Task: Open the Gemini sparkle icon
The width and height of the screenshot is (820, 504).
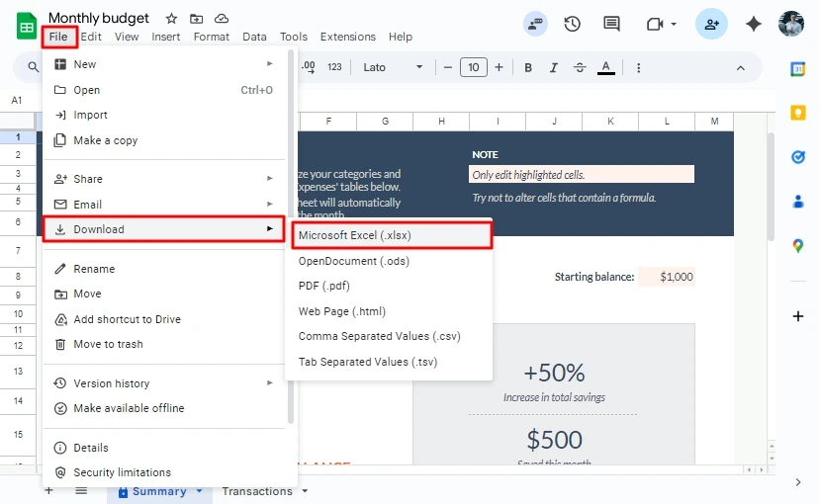Action: coord(753,24)
